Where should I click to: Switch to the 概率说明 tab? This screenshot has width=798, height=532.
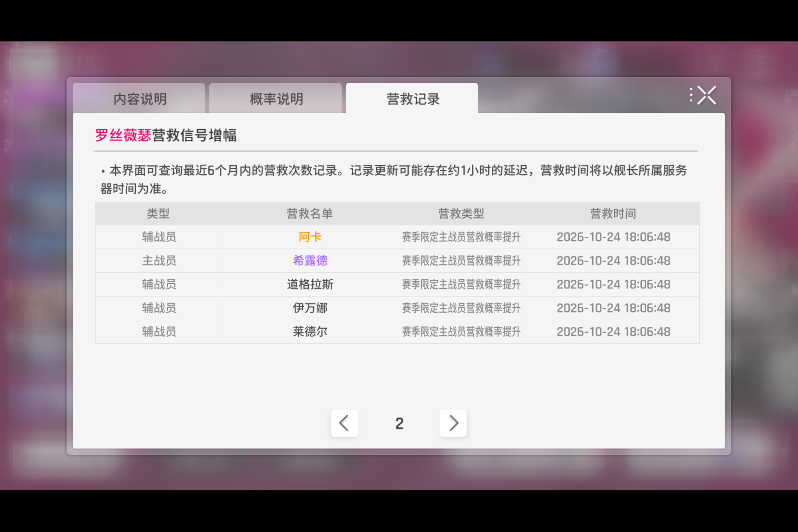tap(276, 98)
